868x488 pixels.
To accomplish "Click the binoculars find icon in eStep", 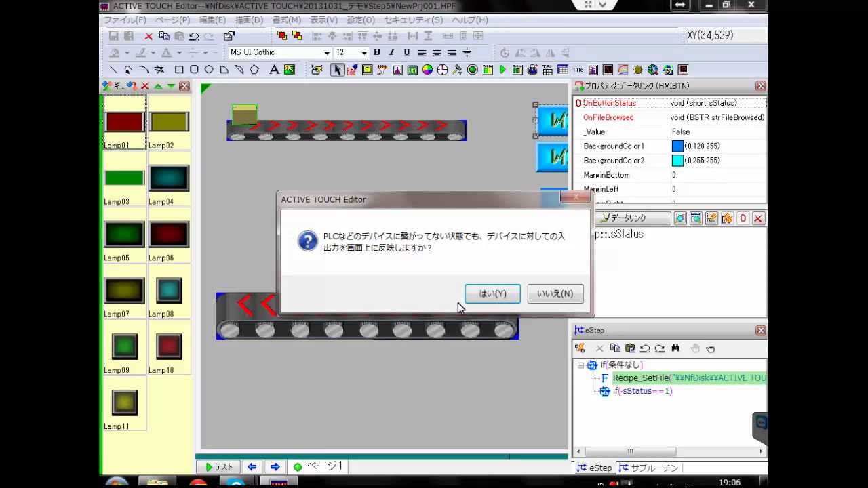I will [x=675, y=348].
